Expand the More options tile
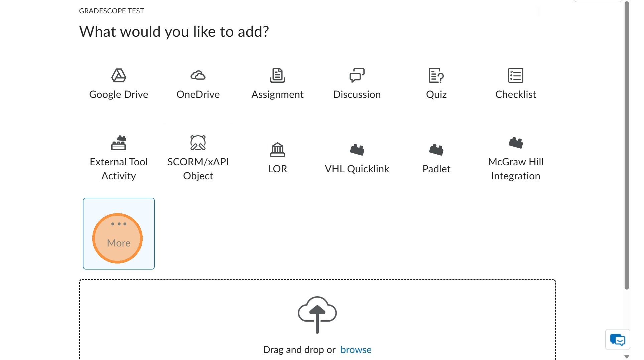The width and height of the screenshot is (644, 360). [x=119, y=234]
